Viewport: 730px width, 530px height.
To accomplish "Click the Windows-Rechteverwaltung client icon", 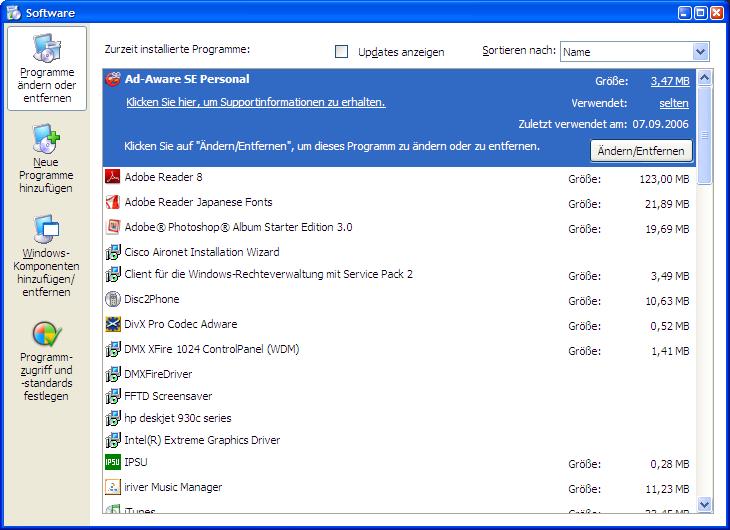I will [113, 274].
